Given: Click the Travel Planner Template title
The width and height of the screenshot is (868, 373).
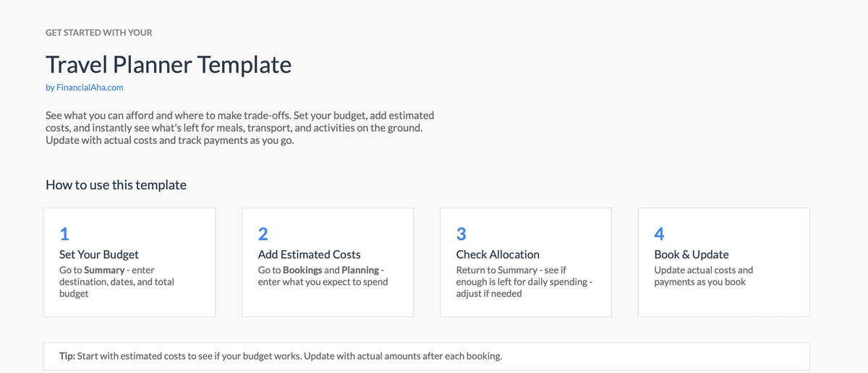Looking at the screenshot, I should point(169,65).
